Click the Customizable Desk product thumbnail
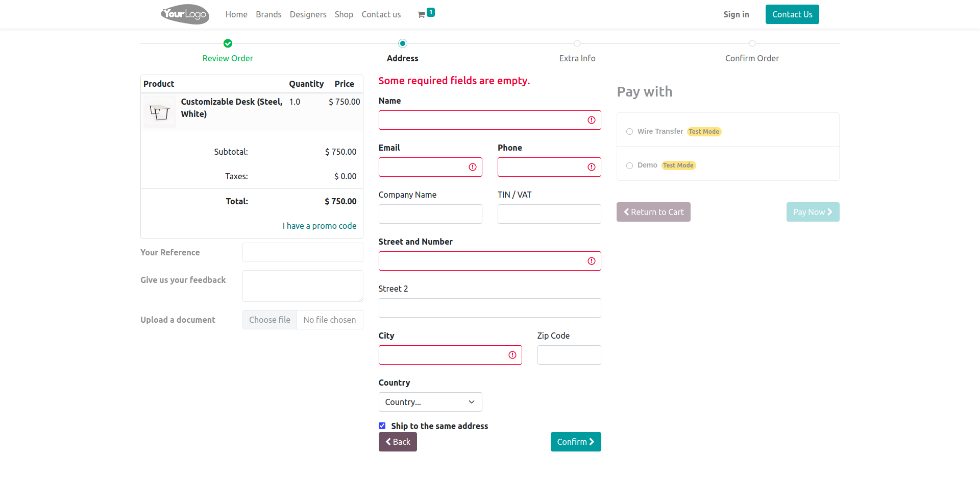The height and width of the screenshot is (500, 980). pyautogui.click(x=160, y=112)
